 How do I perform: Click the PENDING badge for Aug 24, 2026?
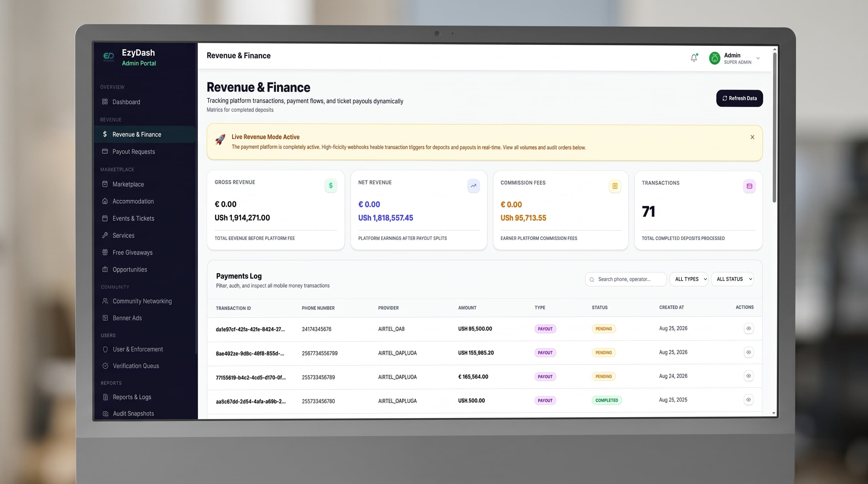click(603, 376)
